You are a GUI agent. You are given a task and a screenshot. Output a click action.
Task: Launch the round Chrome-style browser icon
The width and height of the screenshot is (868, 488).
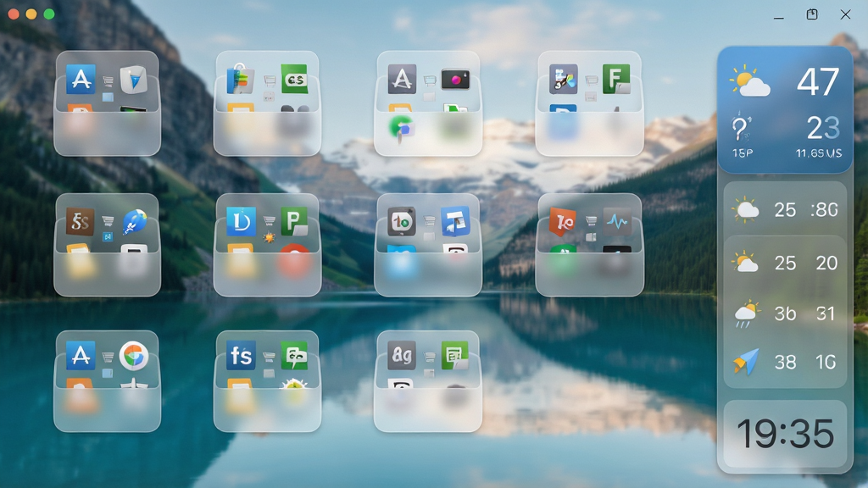click(x=133, y=356)
